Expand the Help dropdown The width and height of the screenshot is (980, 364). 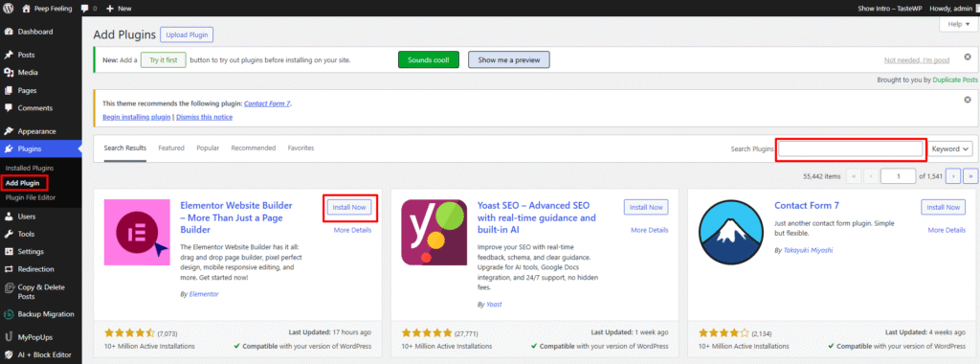click(x=958, y=24)
